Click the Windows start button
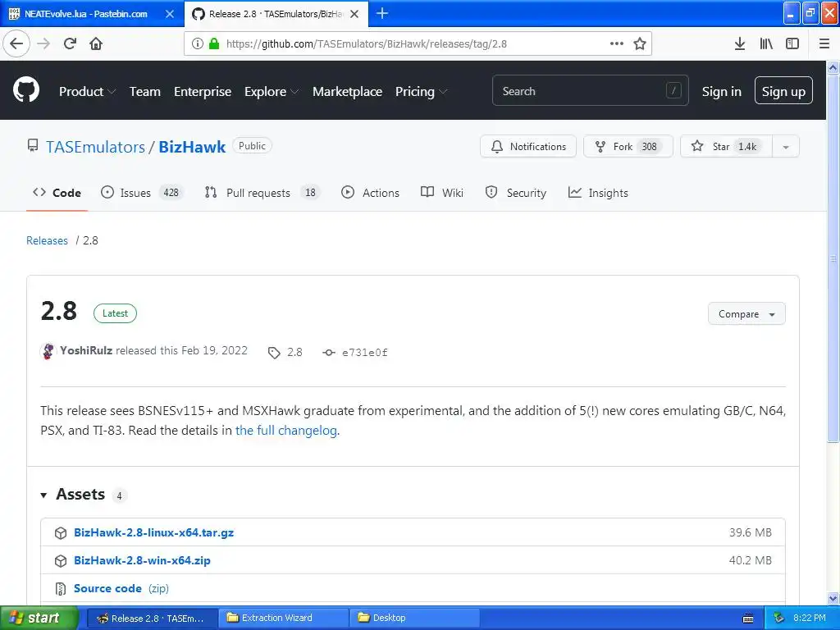840x630 pixels. pos(39,619)
